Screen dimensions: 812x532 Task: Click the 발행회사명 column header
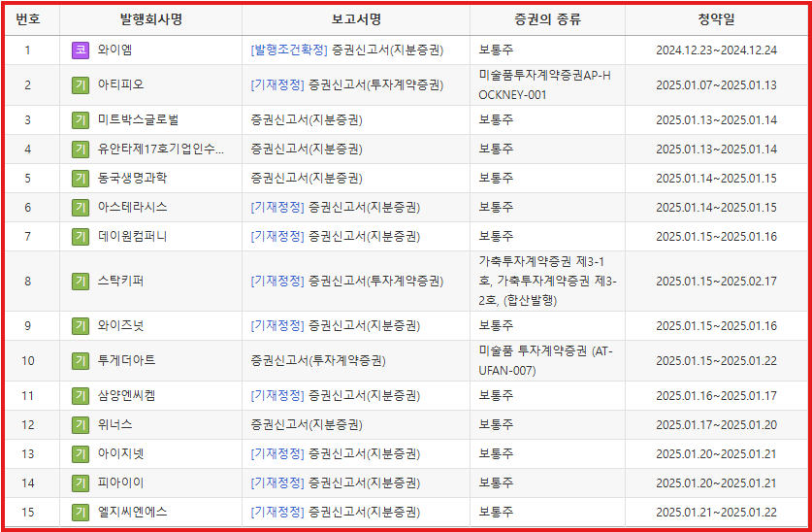[150, 19]
